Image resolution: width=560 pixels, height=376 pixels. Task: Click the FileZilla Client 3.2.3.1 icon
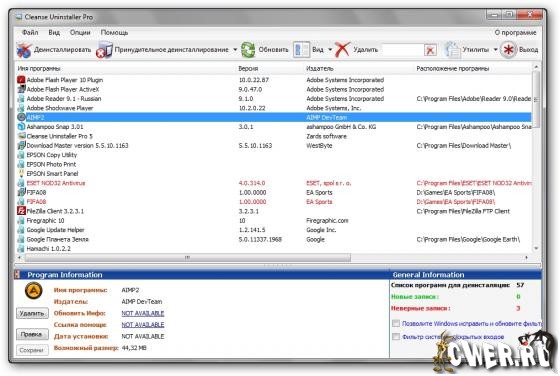click(x=21, y=211)
